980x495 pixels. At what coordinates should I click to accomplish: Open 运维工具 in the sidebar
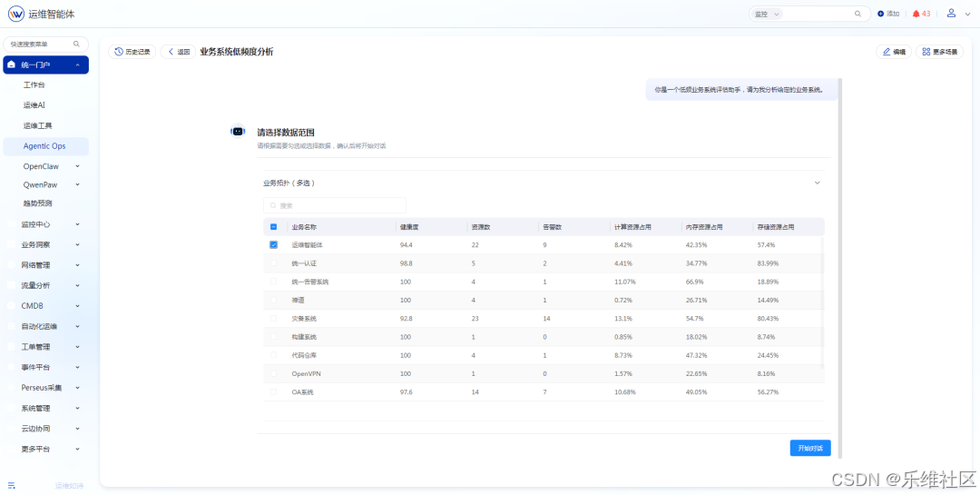click(37, 125)
